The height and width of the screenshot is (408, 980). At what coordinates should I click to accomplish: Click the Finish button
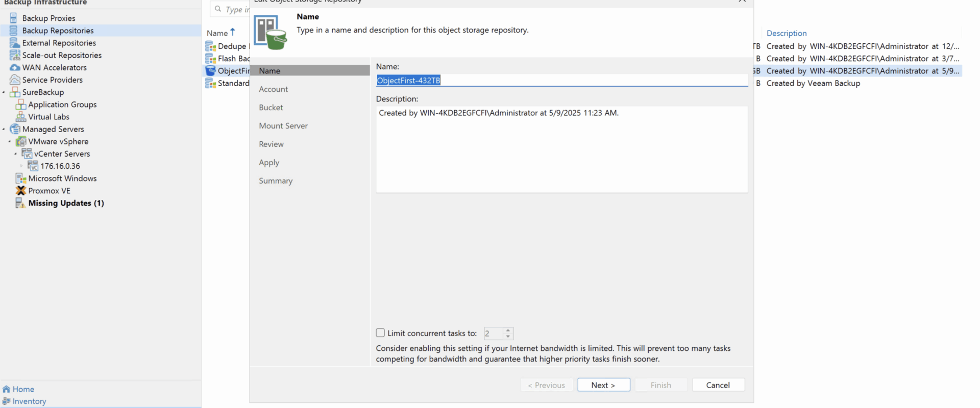pyautogui.click(x=661, y=385)
